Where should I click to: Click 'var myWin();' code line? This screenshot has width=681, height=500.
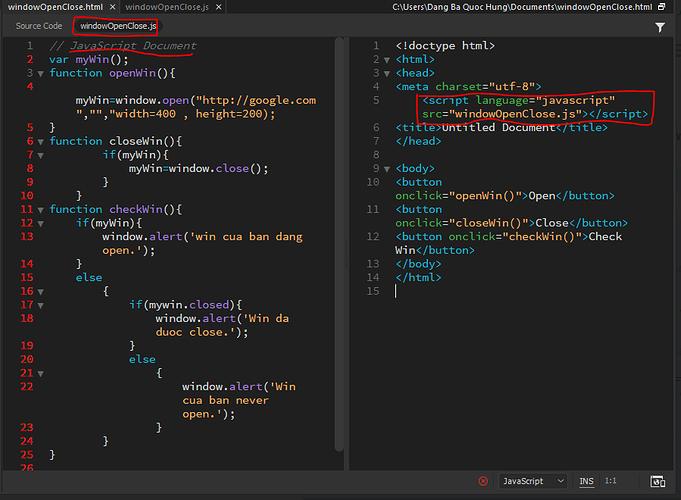(x=89, y=59)
